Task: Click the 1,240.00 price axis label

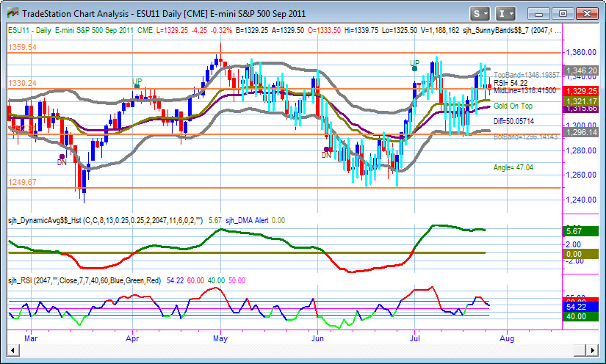Action: (x=581, y=200)
